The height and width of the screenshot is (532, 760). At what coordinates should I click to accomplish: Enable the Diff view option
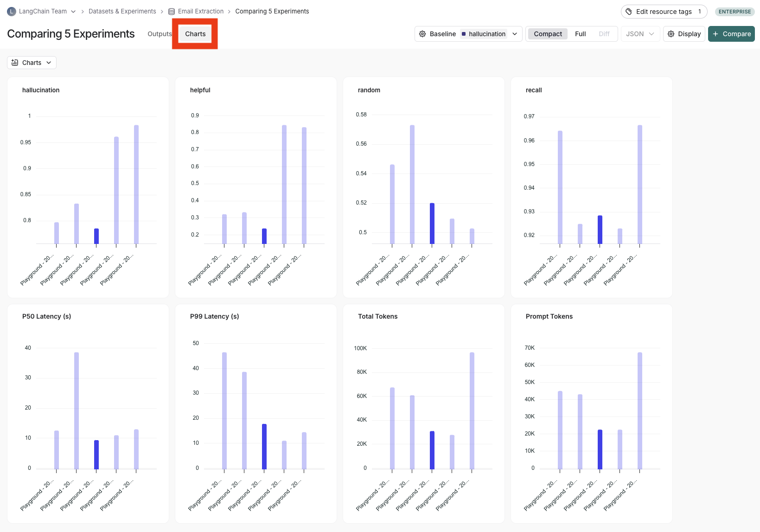(604, 33)
